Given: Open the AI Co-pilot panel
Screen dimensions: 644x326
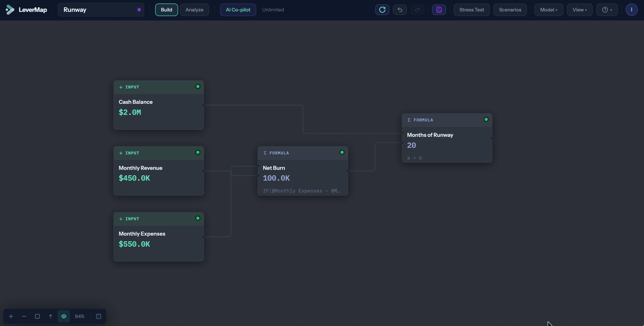Looking at the screenshot, I should coord(238,10).
